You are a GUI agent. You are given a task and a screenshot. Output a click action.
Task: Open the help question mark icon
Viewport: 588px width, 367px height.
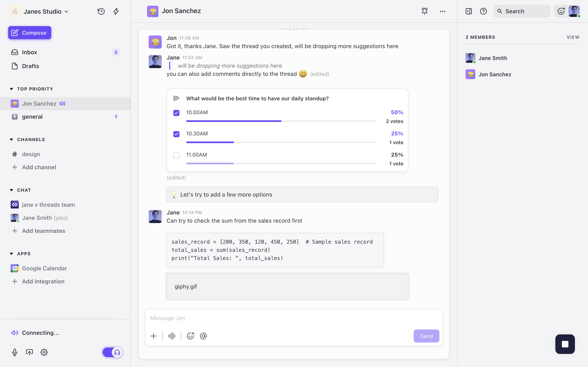click(483, 11)
